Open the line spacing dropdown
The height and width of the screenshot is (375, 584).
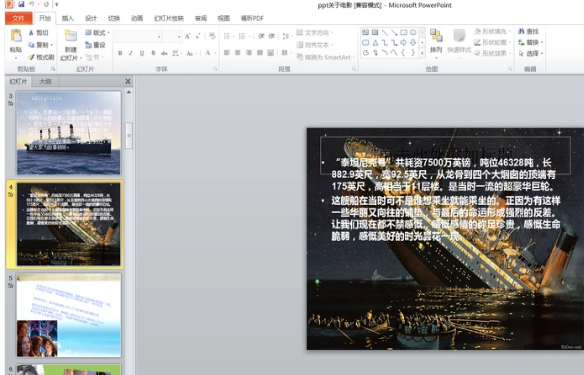[x=286, y=36]
